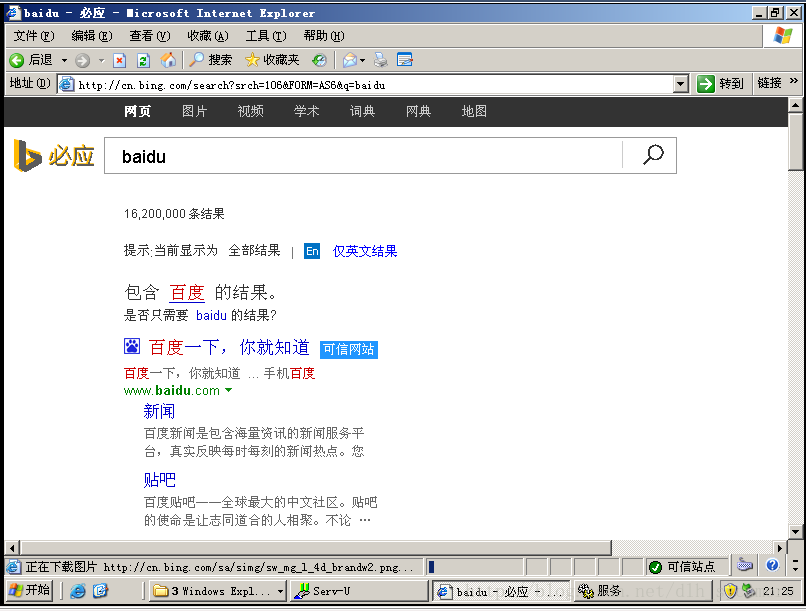
Task: Click the horizontal scrollbar left arrow
Action: 12,548
